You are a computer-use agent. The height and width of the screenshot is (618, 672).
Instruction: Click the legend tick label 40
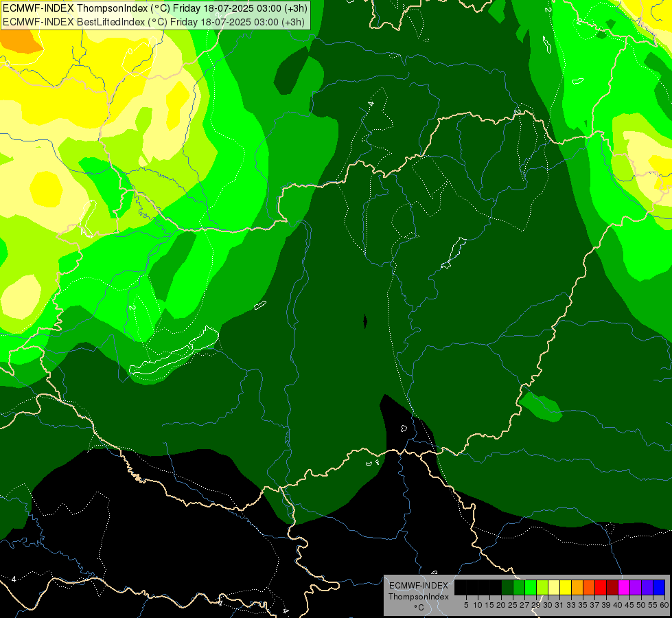pyautogui.click(x=618, y=605)
